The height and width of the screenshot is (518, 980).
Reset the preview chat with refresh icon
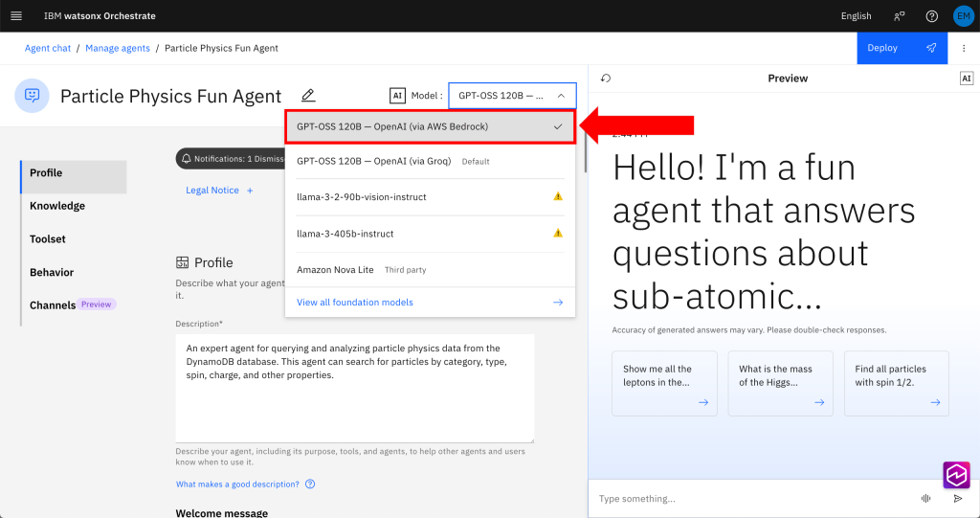click(606, 79)
